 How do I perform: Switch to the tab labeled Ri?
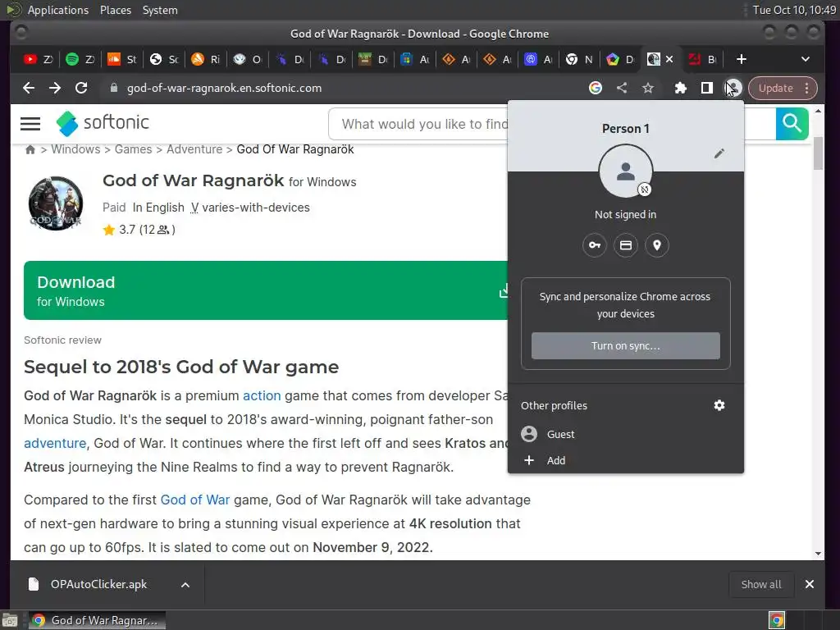coord(205,59)
